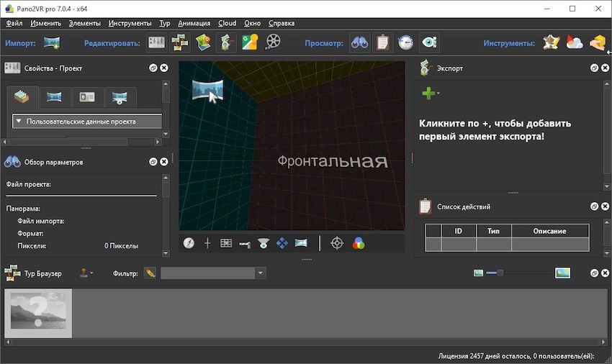The image size is (612, 364).
Task: Open the Анимация menu
Action: tap(194, 23)
